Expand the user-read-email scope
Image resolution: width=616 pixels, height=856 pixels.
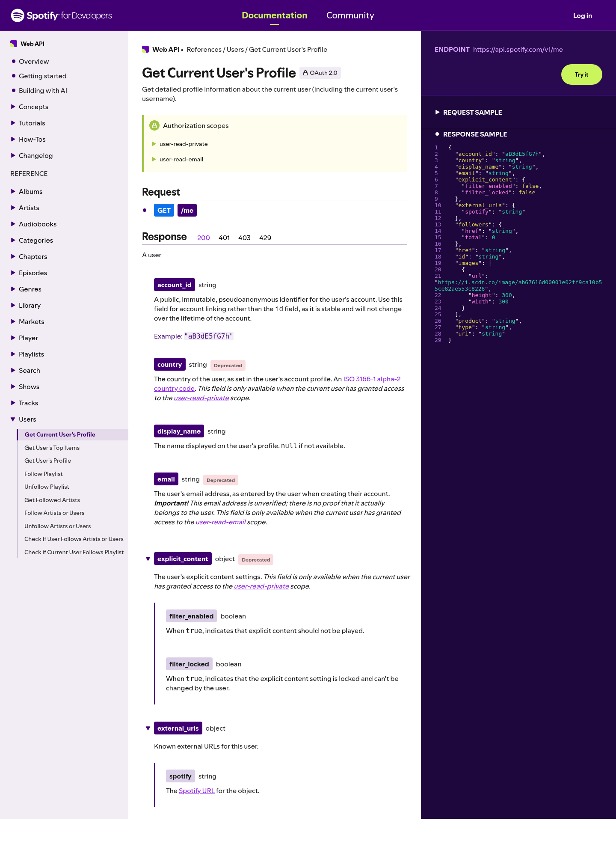178,159
